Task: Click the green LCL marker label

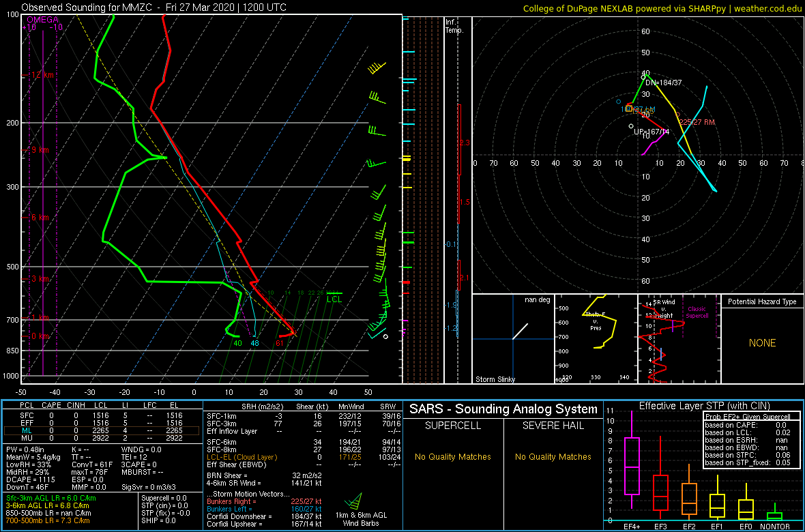Action: tap(334, 299)
